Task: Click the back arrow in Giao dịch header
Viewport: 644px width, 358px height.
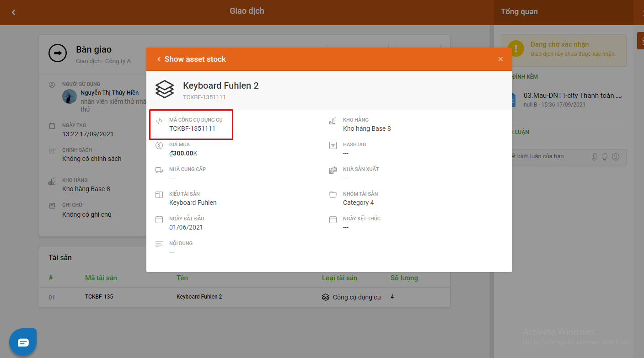Action: click(13, 12)
